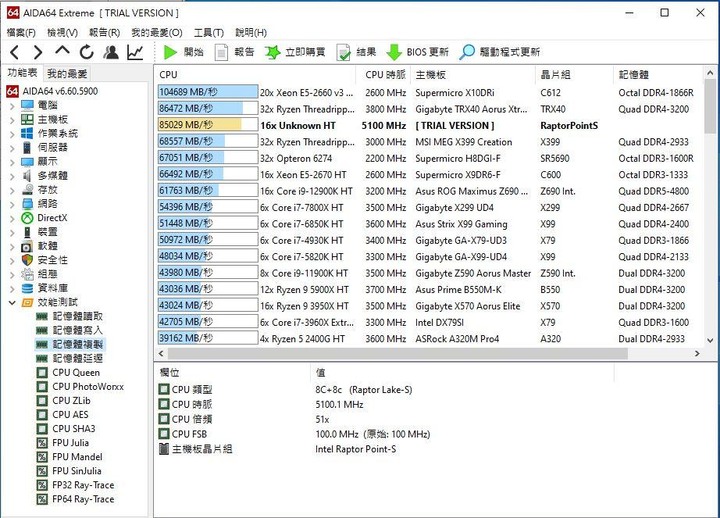Viewport: 720px width, 518px height.
Task: Select the FPU Julia benchmark
Action: click(63, 443)
